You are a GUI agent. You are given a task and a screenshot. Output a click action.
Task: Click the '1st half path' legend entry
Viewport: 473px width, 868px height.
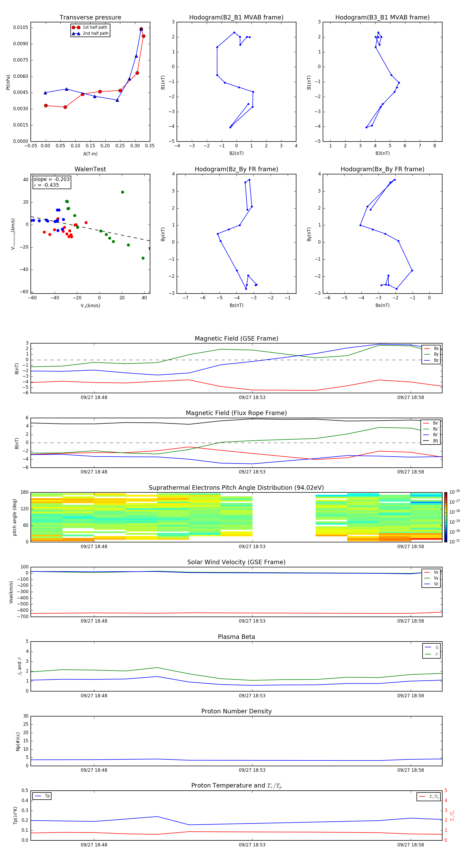click(90, 27)
